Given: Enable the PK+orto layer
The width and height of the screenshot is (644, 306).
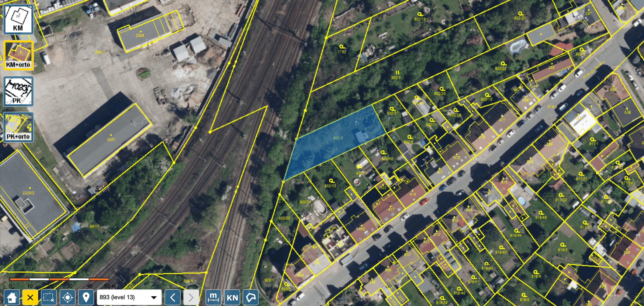Looking at the screenshot, I should pos(18,128).
